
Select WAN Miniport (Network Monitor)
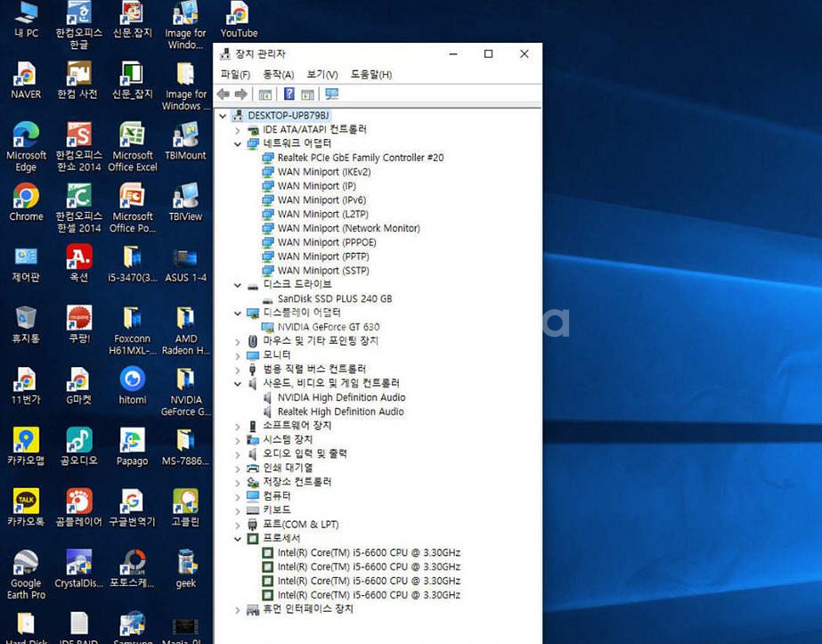coord(348,228)
